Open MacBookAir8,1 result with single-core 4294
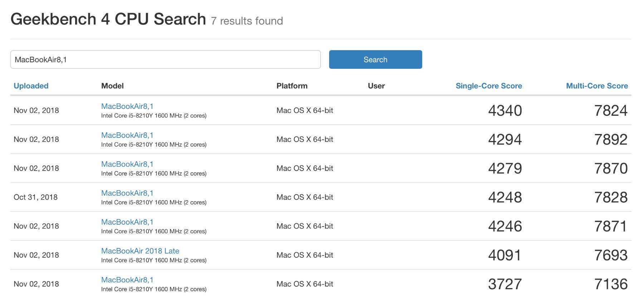Screen dimensions: 644x301 tap(127, 135)
